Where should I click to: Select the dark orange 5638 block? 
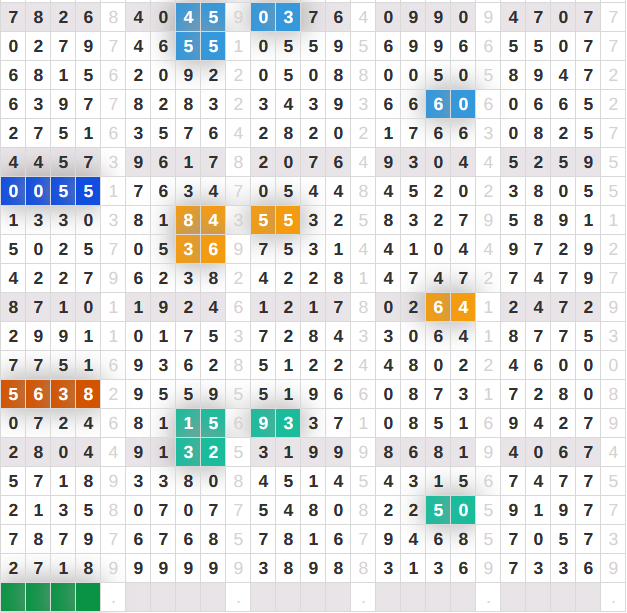50,394
